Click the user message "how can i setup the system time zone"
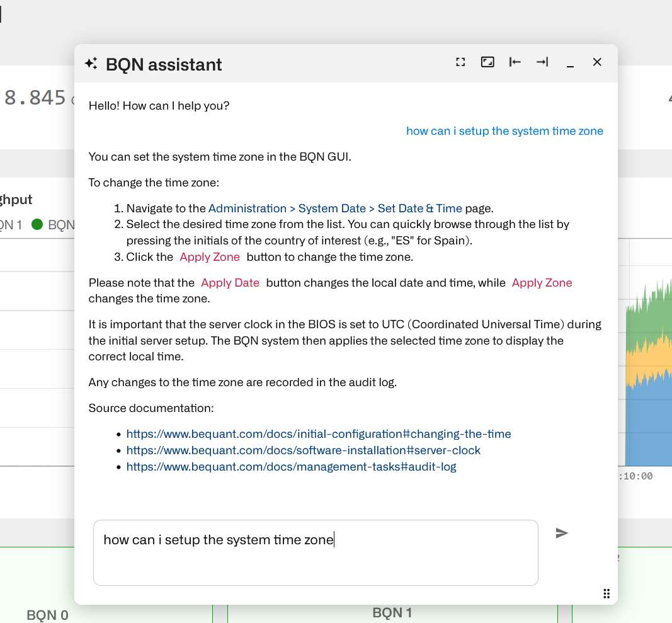Image resolution: width=672 pixels, height=623 pixels. [x=504, y=131]
